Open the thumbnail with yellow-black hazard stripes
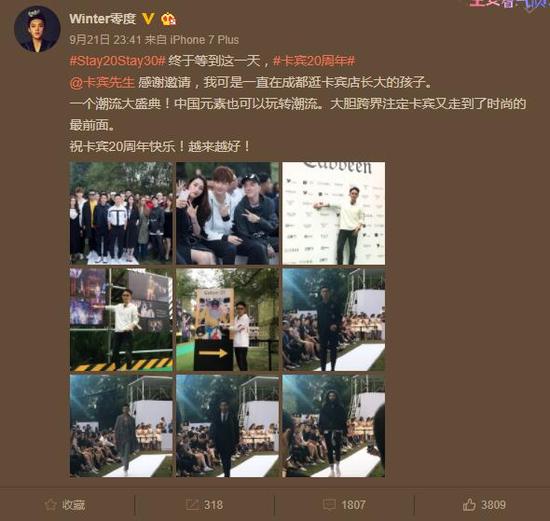The width and height of the screenshot is (550, 521). tap(121, 320)
